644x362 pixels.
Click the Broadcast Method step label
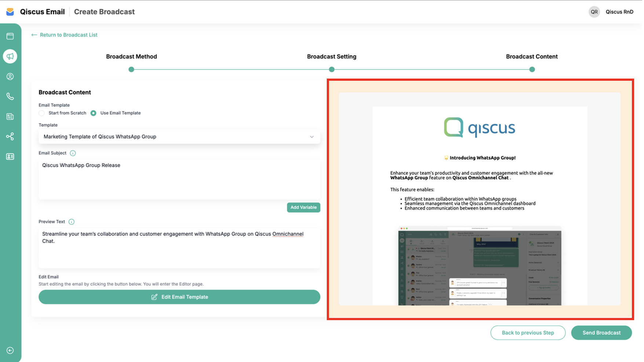132,57
